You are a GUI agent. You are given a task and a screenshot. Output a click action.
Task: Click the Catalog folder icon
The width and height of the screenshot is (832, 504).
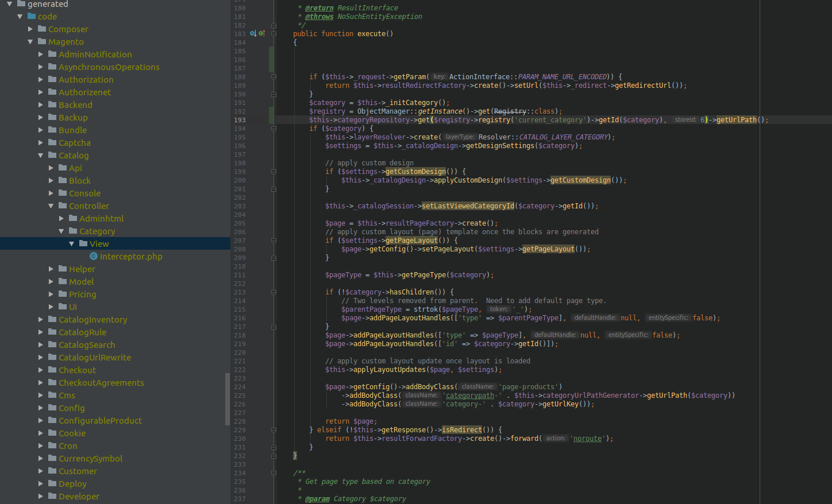[x=52, y=155]
